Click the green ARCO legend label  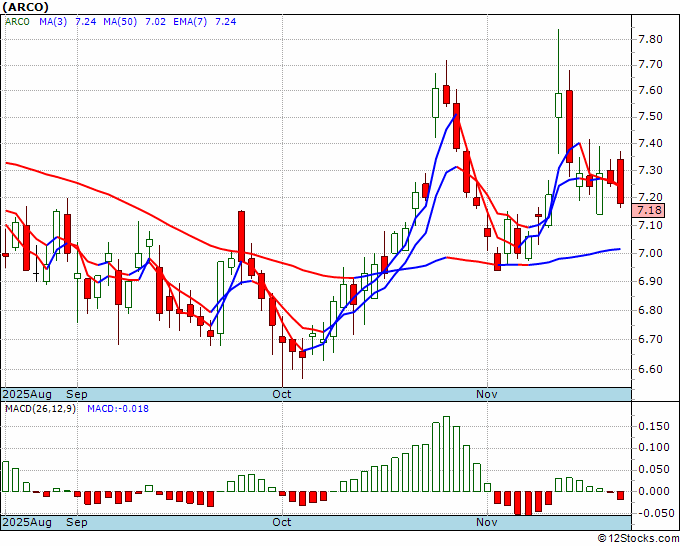[x=17, y=22]
